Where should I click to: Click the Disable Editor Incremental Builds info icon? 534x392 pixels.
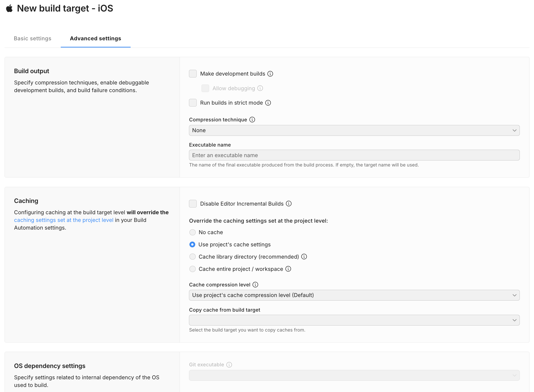[x=289, y=203]
